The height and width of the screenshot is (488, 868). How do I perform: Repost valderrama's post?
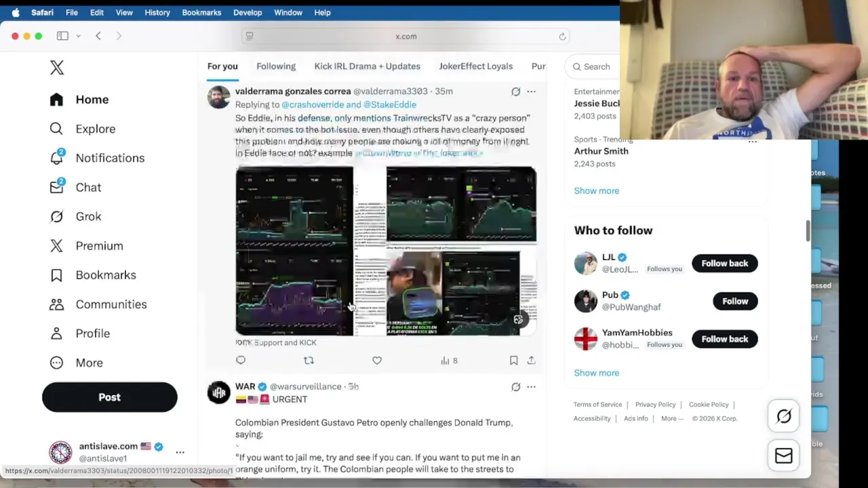pos(309,361)
